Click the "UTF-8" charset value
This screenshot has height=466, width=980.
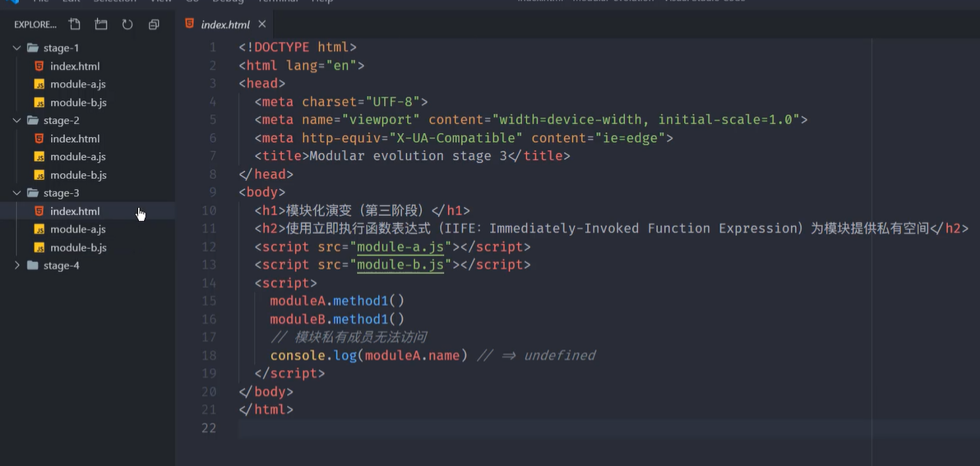tap(392, 102)
